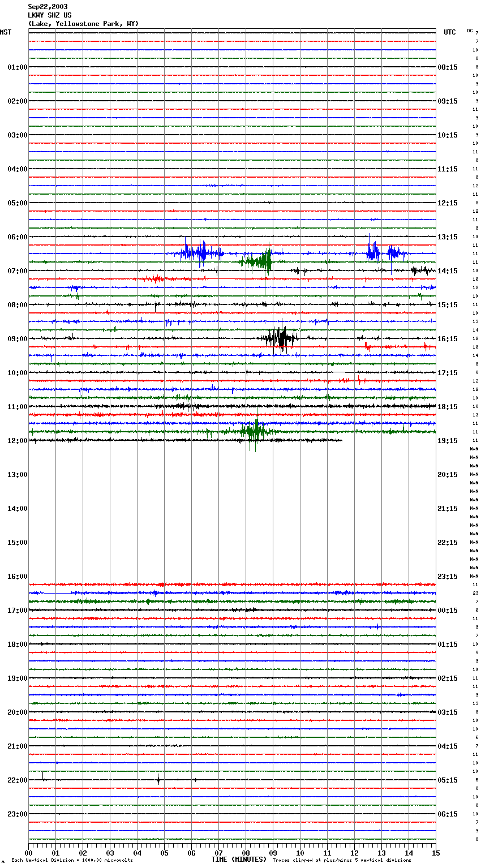Image resolution: width=481 pixels, height=868 pixels.
Task: Click the 13:00 MST time label
Action: 17,475
